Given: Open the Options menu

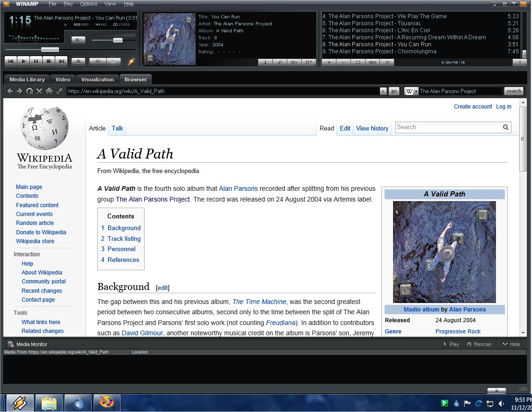Looking at the screenshot, I should tap(88, 4).
